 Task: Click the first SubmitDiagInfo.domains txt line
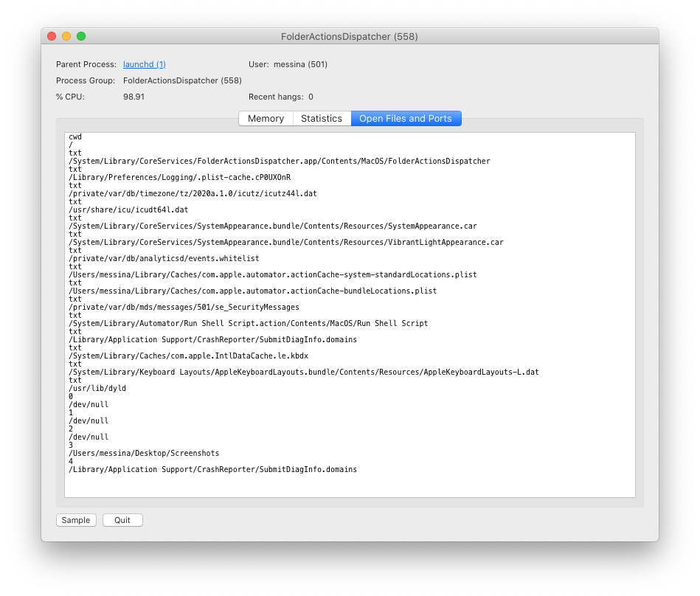click(x=212, y=340)
